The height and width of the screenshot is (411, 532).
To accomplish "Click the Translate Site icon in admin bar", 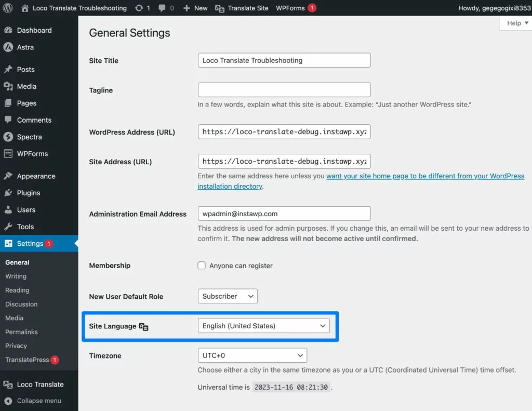I will pyautogui.click(x=220, y=8).
